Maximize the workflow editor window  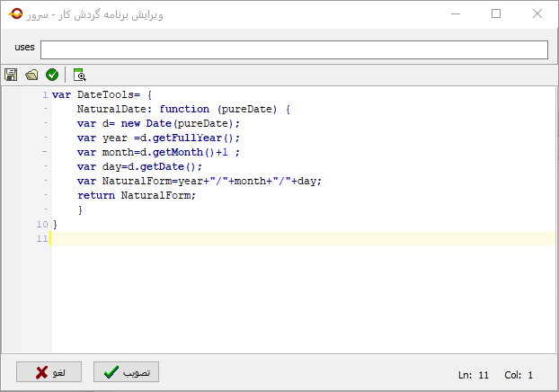tap(496, 14)
